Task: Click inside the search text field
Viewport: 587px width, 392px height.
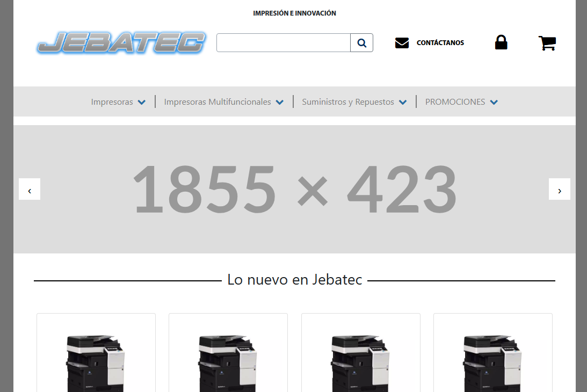Action: (x=283, y=43)
